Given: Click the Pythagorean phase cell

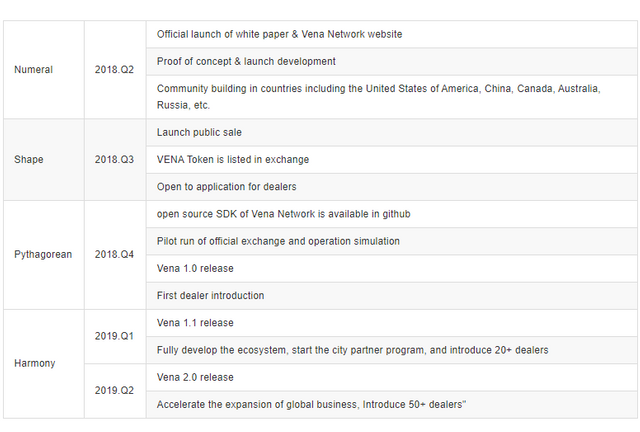Looking at the screenshot, I should [43, 254].
